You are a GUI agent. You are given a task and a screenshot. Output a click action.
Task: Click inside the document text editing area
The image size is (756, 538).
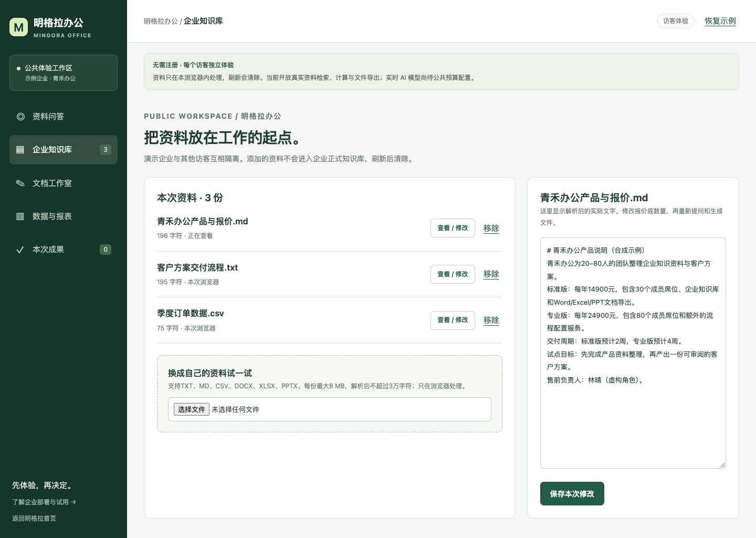tap(633, 353)
